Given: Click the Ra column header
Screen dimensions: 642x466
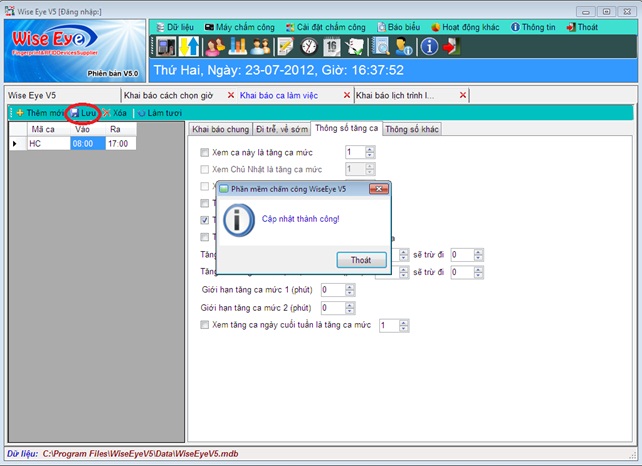Looking at the screenshot, I should 121,129.
